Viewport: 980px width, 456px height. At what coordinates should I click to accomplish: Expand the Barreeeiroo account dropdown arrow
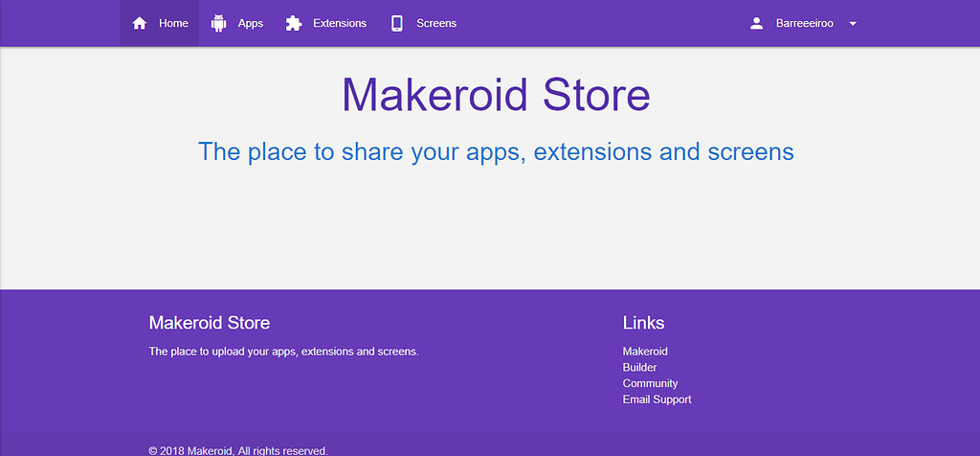(853, 24)
